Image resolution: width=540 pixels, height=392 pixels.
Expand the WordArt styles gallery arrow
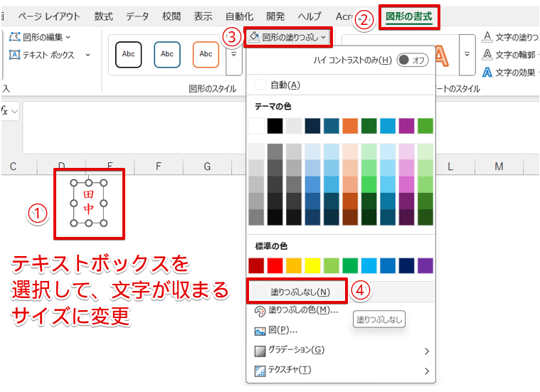[467, 55]
